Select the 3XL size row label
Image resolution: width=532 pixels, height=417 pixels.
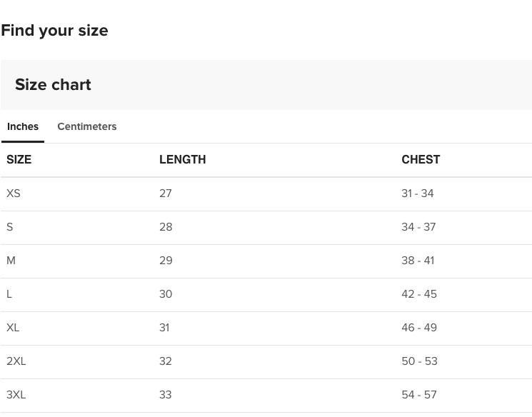[x=16, y=395]
